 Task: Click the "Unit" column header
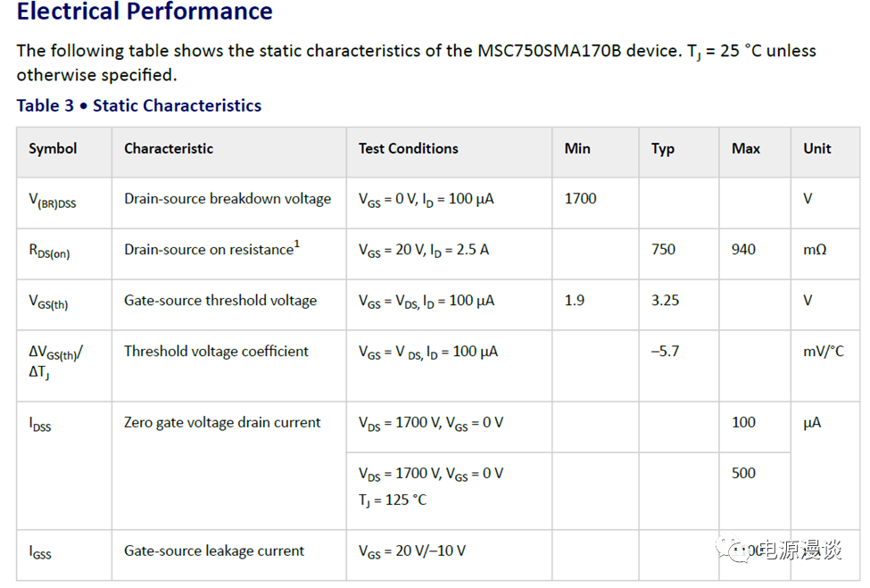coord(816,149)
